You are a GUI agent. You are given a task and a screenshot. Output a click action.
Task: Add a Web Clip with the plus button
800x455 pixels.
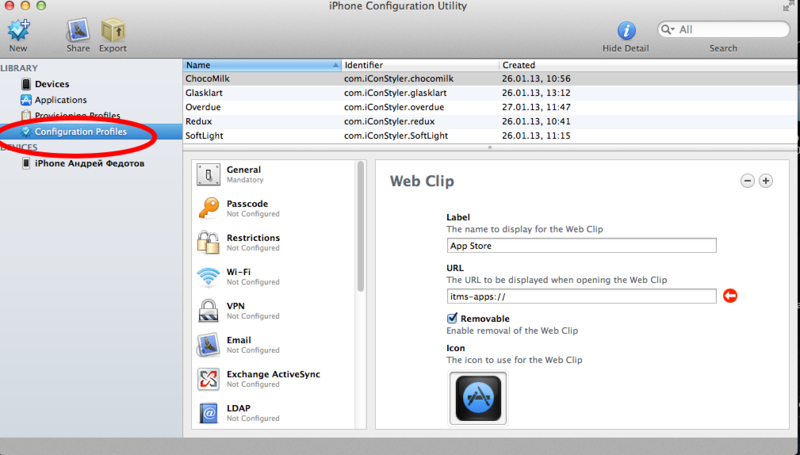[x=766, y=181]
